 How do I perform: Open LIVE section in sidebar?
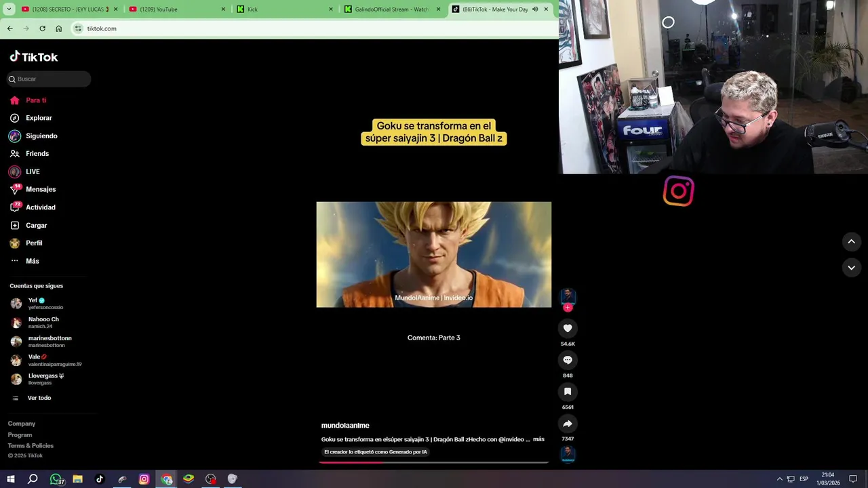(x=24, y=171)
